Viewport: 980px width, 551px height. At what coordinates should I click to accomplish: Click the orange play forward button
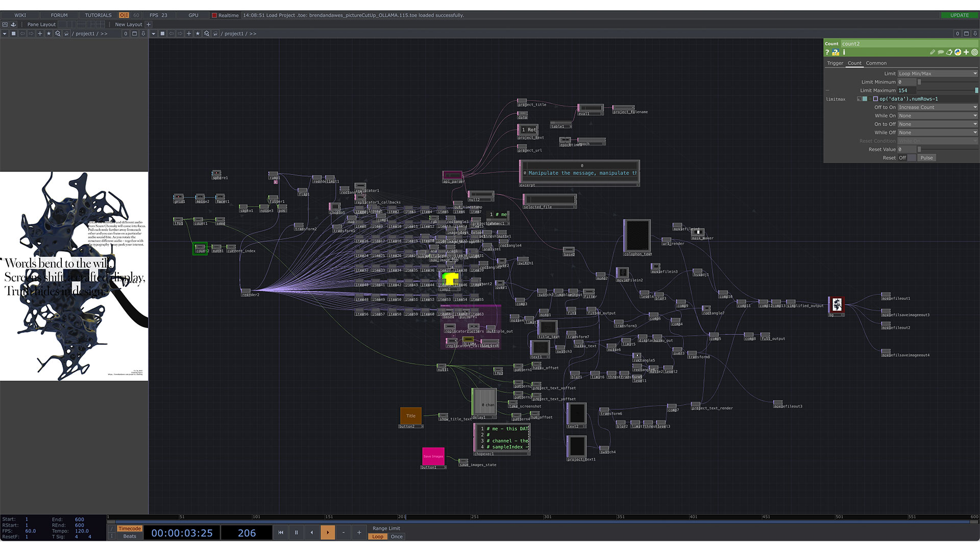coord(328,533)
